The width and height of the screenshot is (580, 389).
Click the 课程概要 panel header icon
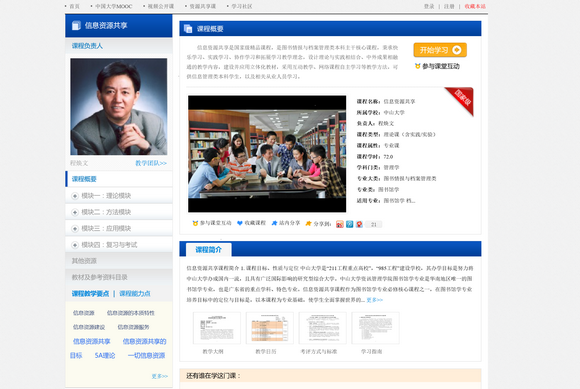(x=188, y=29)
